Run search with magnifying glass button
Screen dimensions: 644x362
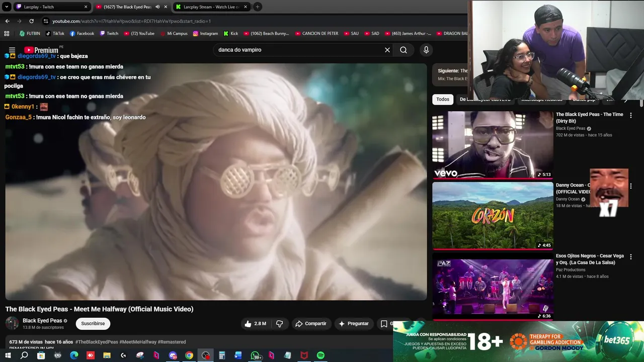tap(404, 50)
